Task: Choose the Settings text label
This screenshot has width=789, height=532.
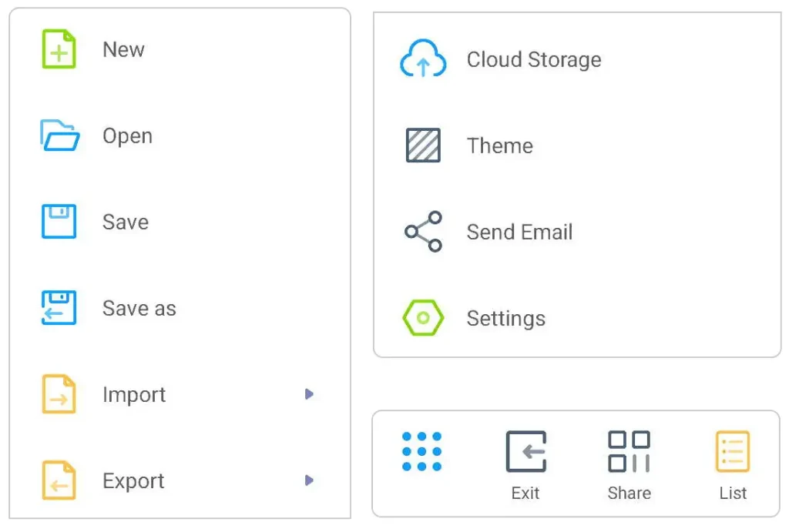Action: [505, 318]
